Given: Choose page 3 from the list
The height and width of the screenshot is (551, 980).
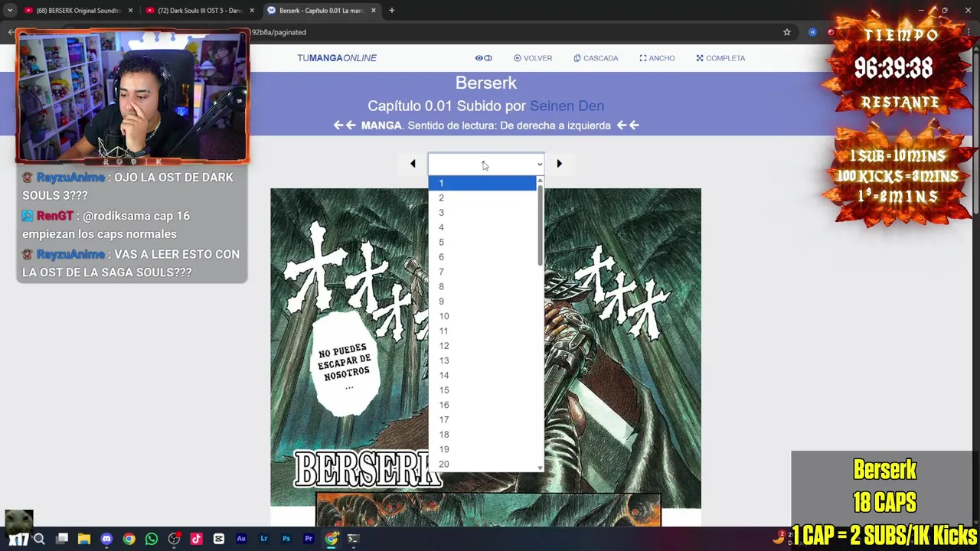Looking at the screenshot, I should [482, 213].
